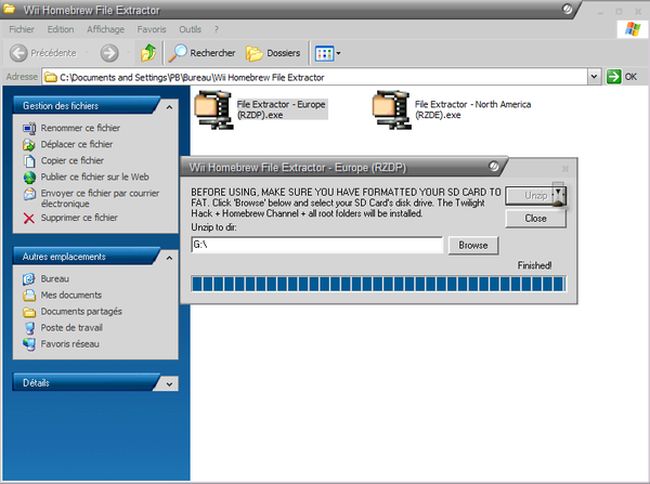Open the Affichage menu
Screen dimensions: 650x484
105,29
